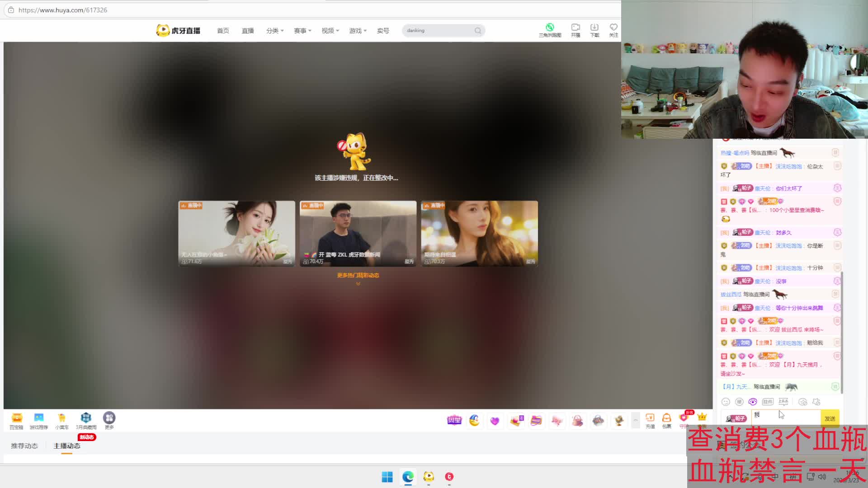Expand the 分类 dropdown menu

click(x=274, y=31)
